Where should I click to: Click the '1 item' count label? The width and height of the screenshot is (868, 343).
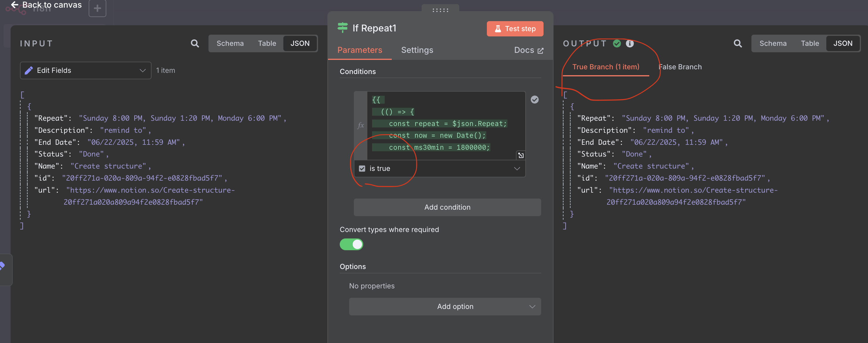tap(165, 70)
